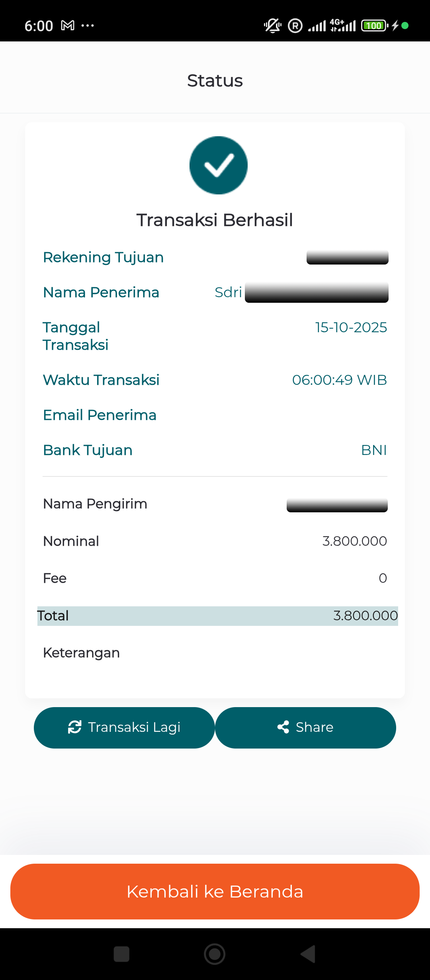
Task: Open recent apps with square button
Action: [121, 954]
